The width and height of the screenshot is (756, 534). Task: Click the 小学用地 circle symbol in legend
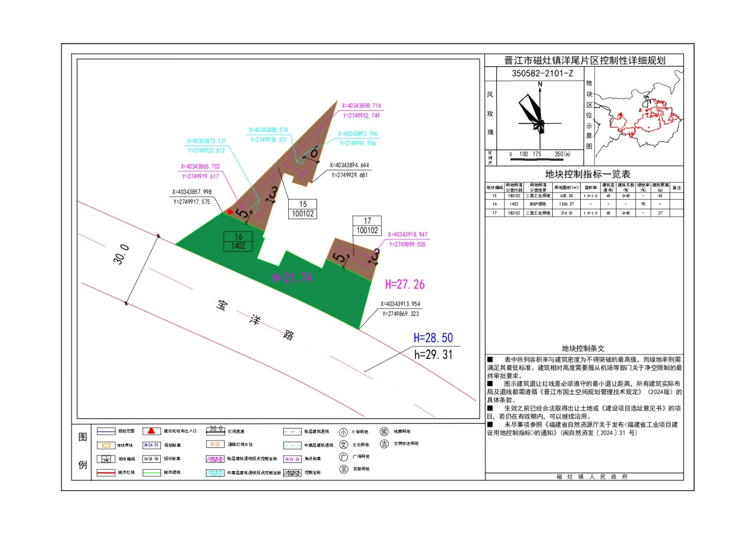pyautogui.click(x=344, y=432)
